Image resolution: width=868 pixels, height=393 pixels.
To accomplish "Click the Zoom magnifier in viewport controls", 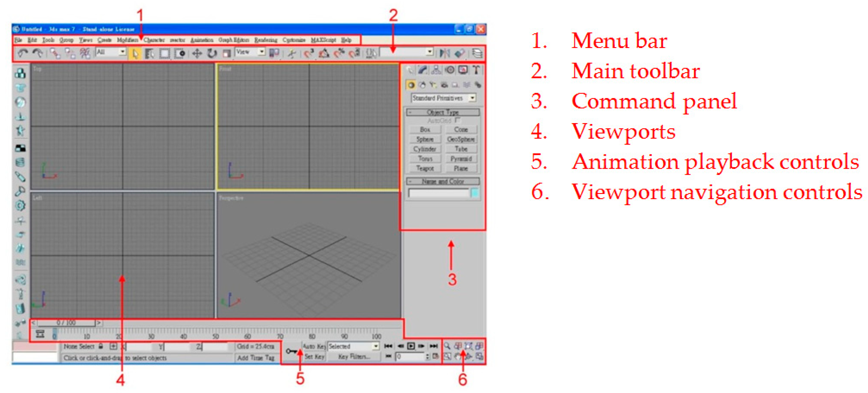I will 447,346.
